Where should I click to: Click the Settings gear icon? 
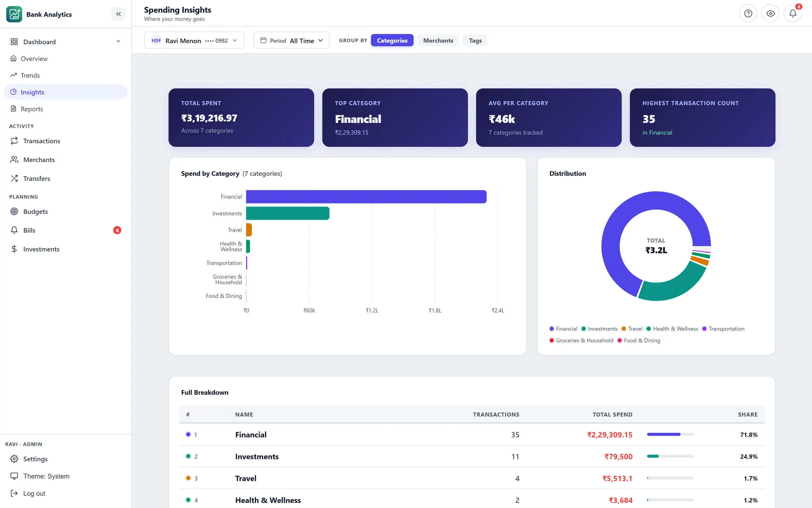tap(14, 459)
